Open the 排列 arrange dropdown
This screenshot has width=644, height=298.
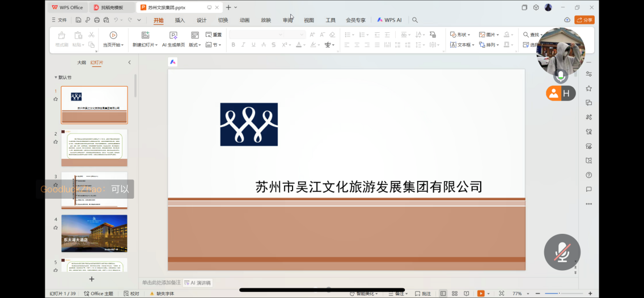click(489, 45)
